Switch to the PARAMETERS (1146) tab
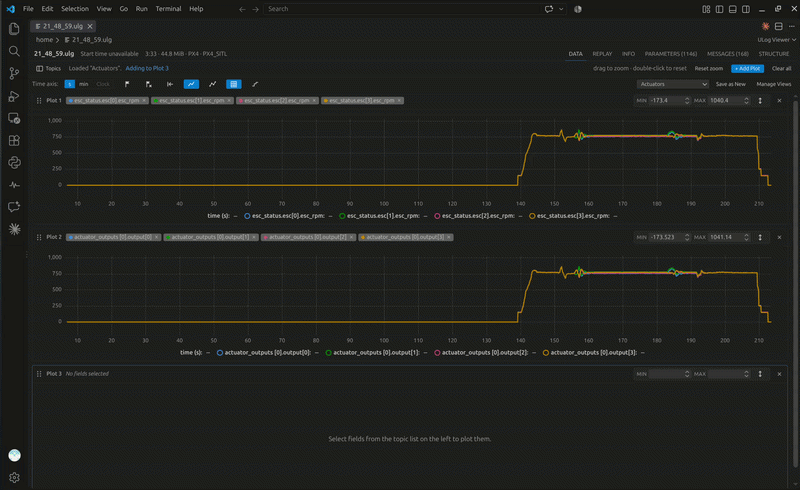 670,54
